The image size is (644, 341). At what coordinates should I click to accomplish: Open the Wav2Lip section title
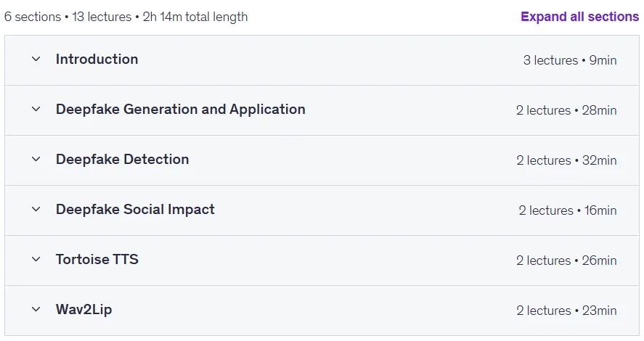[83, 309]
